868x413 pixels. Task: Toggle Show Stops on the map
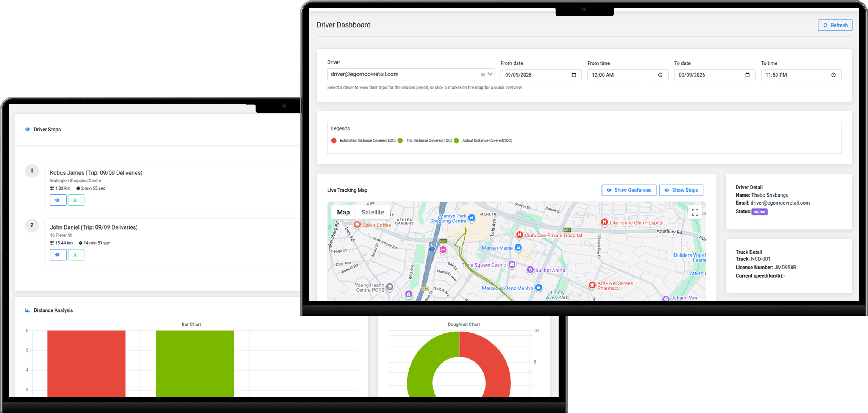(x=681, y=190)
